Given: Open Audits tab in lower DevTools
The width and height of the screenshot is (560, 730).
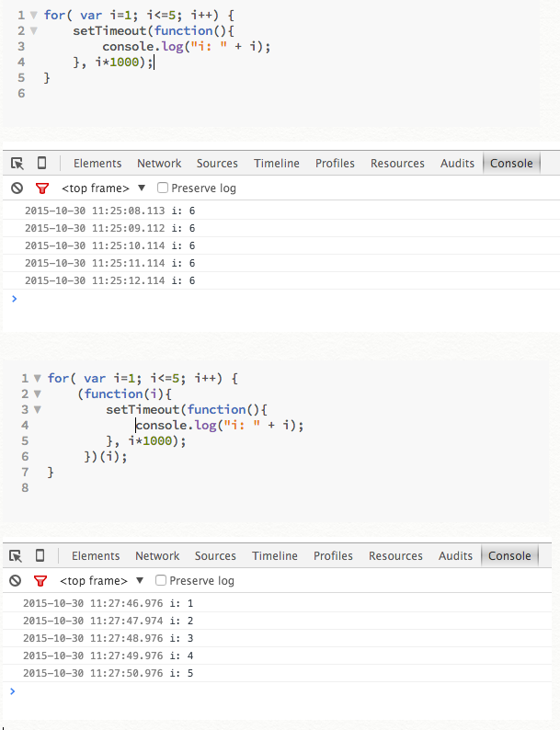Looking at the screenshot, I should coord(455,556).
